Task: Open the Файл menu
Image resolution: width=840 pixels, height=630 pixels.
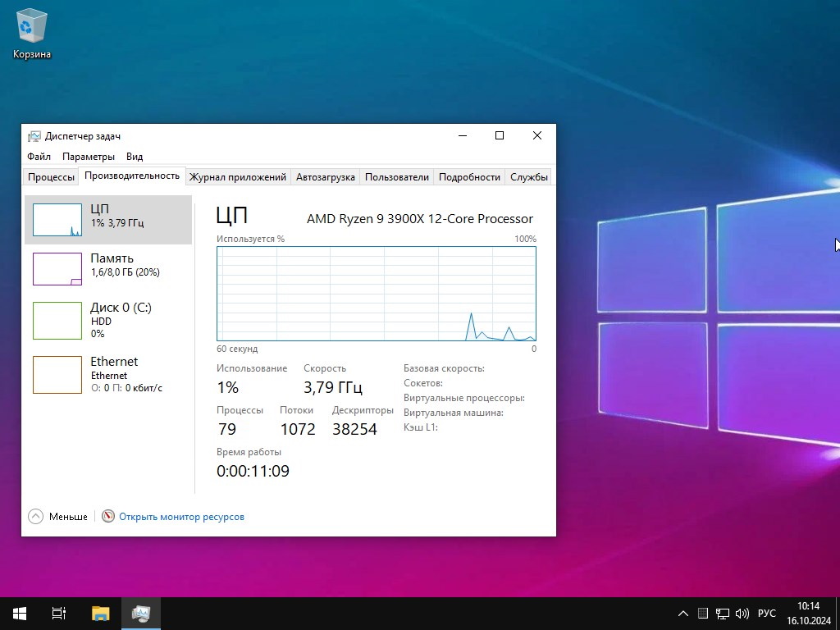Action: (39, 157)
